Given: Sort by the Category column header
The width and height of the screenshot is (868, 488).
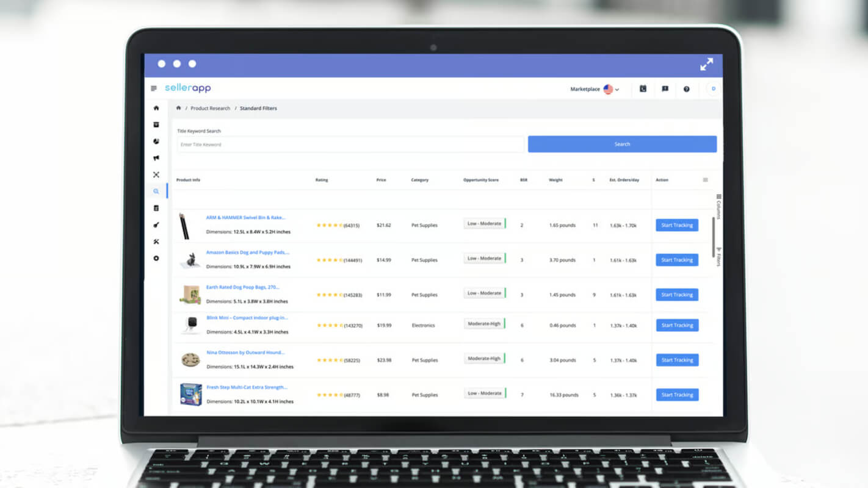Looking at the screenshot, I should click(420, 180).
